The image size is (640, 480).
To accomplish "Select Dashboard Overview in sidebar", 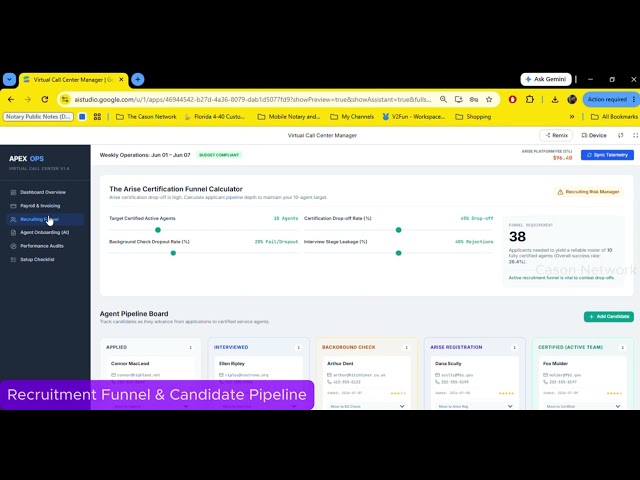I will coord(43,192).
